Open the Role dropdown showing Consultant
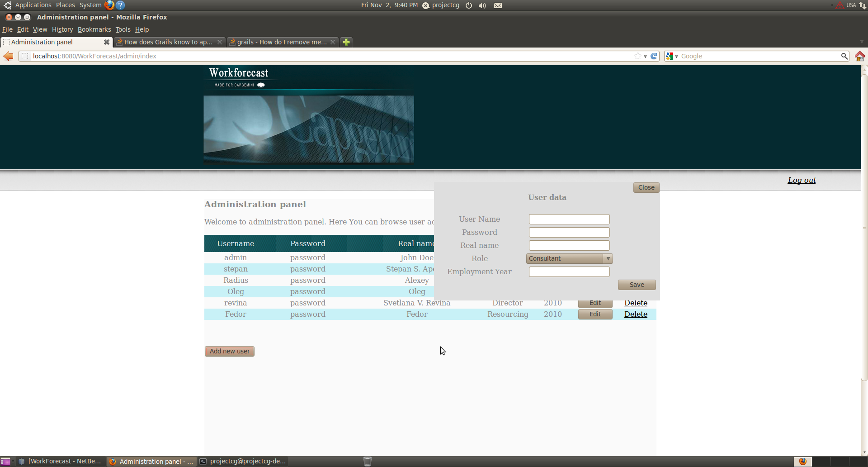This screenshot has height=467, width=868. click(x=570, y=258)
